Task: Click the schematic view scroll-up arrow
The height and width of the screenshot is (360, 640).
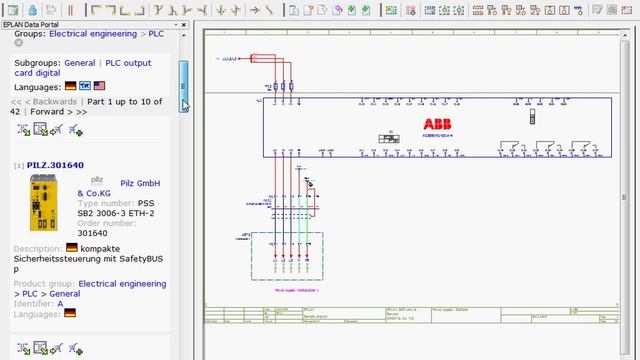Action: (625, 36)
